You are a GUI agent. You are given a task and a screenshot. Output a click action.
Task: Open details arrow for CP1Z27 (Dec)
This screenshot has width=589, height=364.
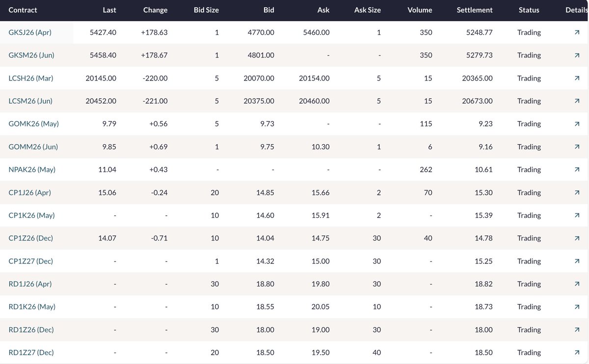576,261
